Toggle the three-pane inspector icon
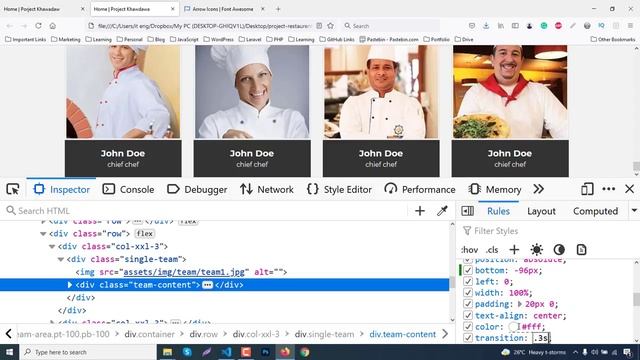The height and width of the screenshot is (360, 640). [467, 211]
